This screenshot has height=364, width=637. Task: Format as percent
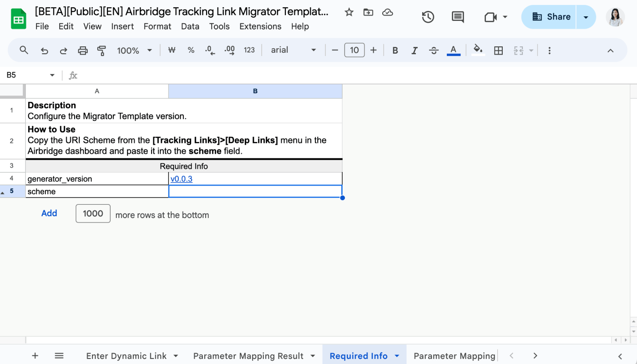pos(191,50)
